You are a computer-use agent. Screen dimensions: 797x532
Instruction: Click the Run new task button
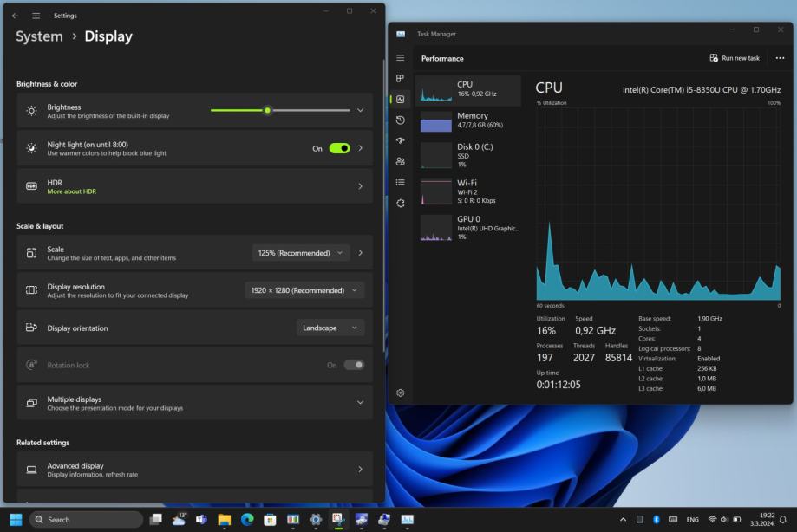[x=735, y=58]
